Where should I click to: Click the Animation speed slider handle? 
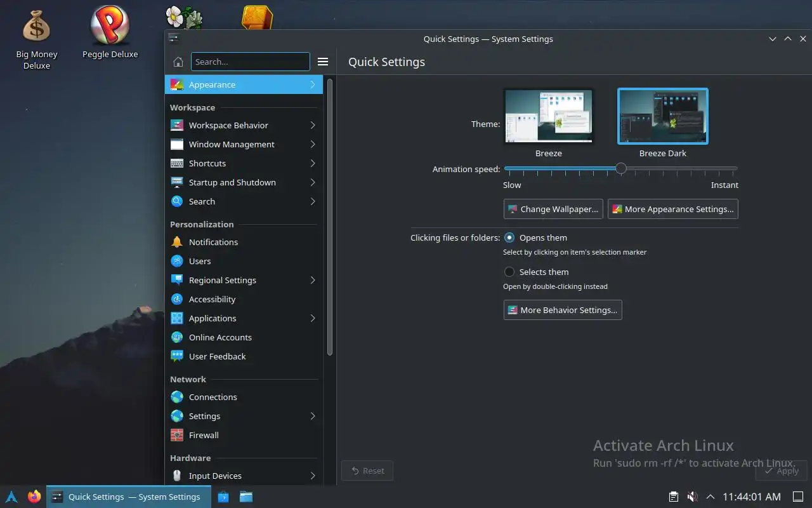pyautogui.click(x=621, y=168)
